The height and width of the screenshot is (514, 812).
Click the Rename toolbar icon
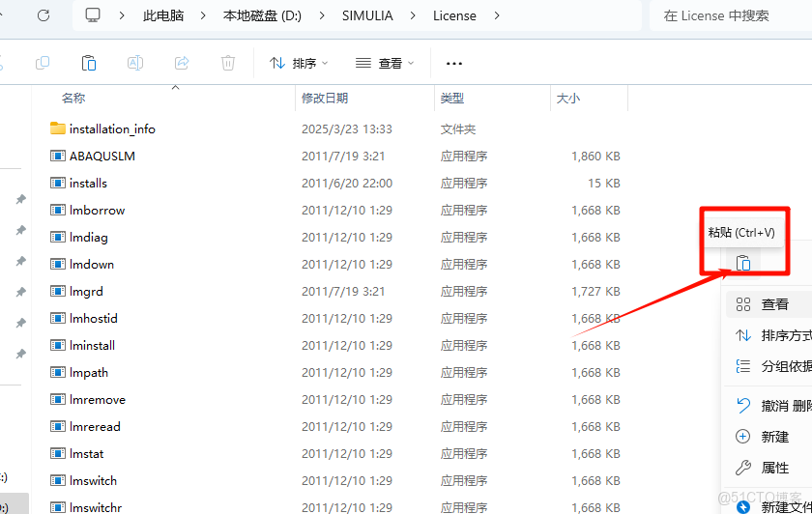pos(135,63)
